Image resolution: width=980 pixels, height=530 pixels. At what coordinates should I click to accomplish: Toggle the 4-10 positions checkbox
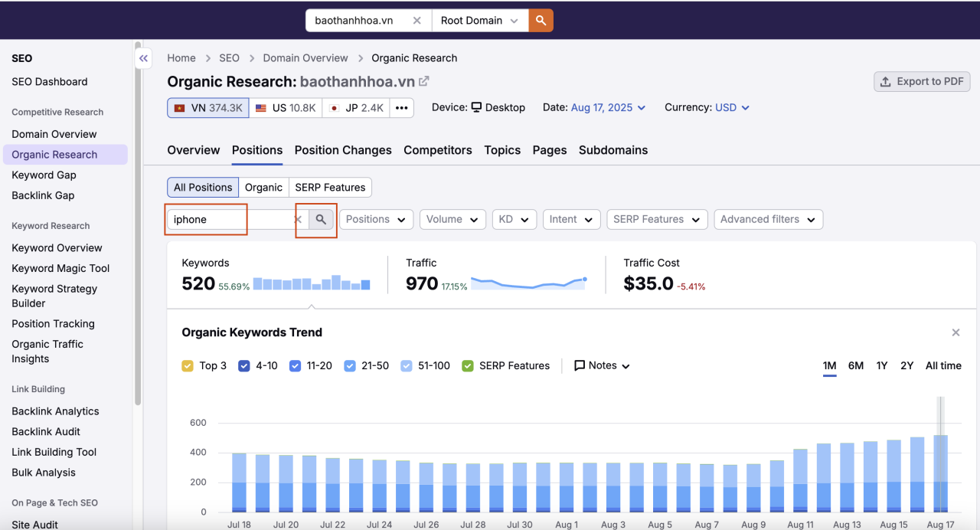click(244, 366)
